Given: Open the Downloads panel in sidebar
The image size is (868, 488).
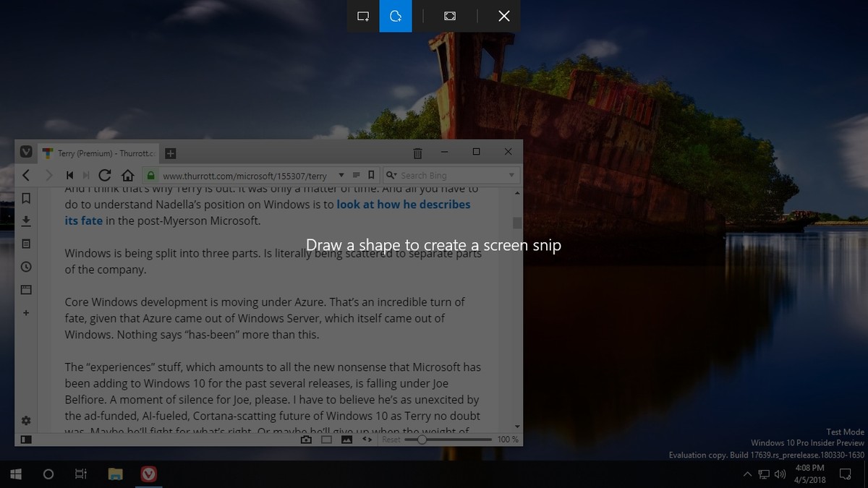Looking at the screenshot, I should 26,221.
